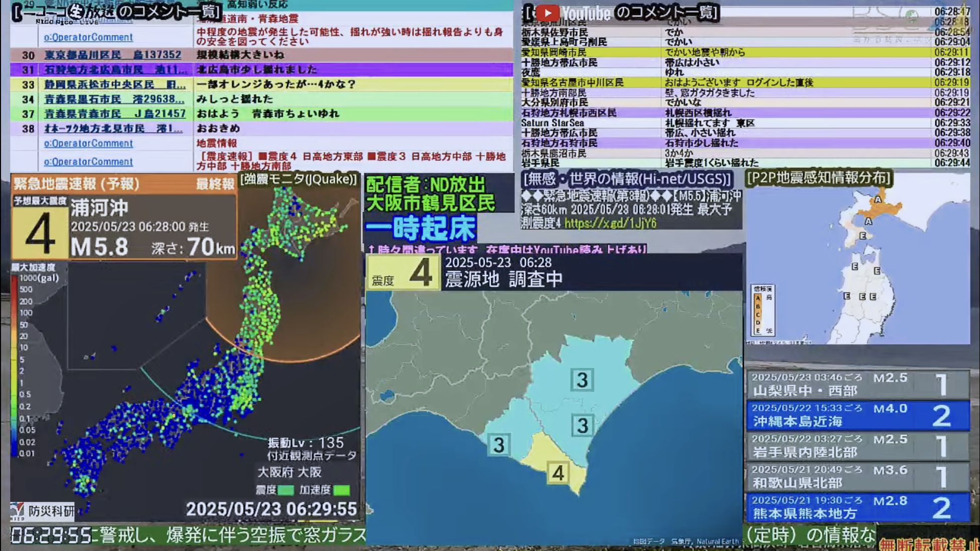Screen dimensions: 980x551
Task: Click the northernmost intensity 3 marker on the map
Action: click(x=582, y=380)
